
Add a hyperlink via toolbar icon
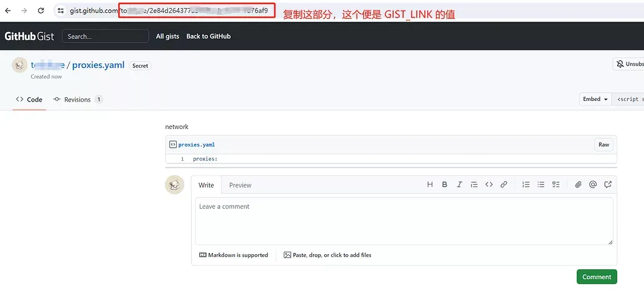[504, 184]
